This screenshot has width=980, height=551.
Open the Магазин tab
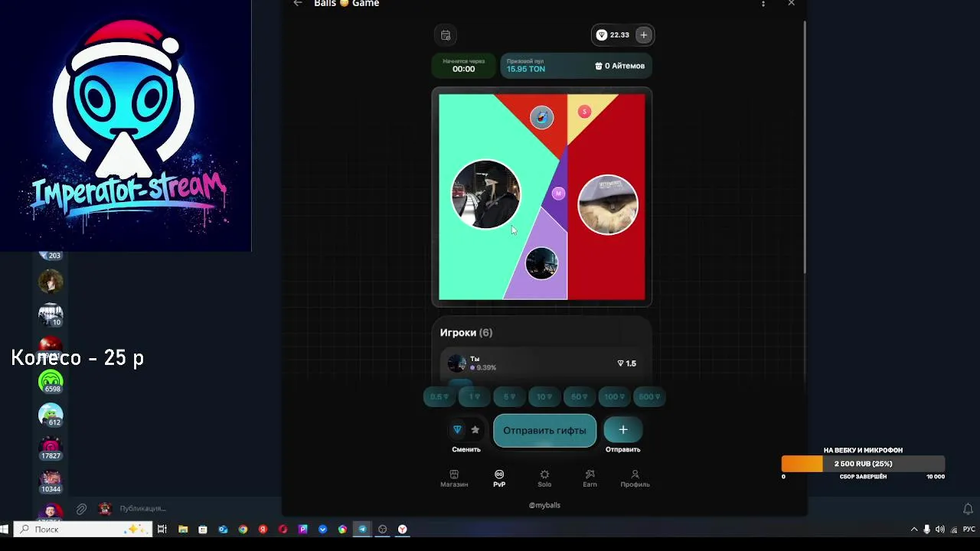click(x=454, y=478)
